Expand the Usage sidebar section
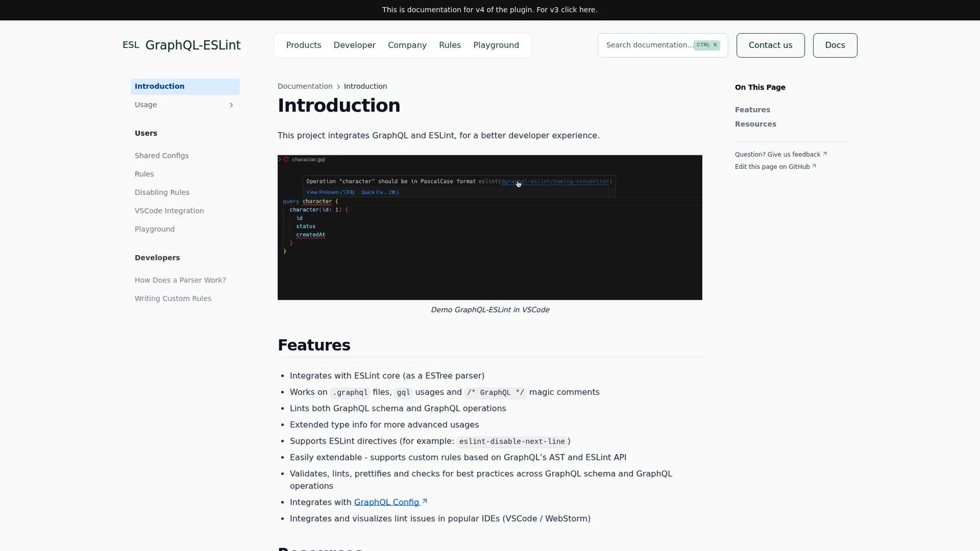Screen dimensions: 980x551 185,105
